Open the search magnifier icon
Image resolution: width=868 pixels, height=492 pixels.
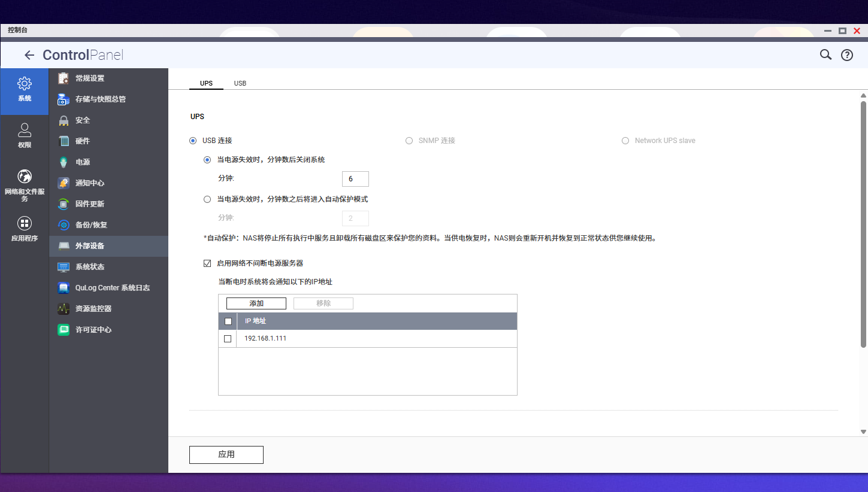[x=825, y=55]
